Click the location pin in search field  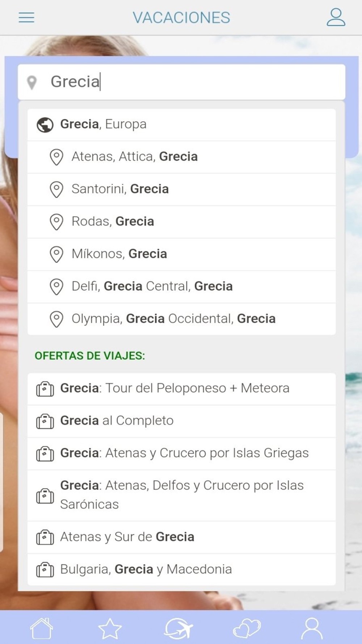pyautogui.click(x=32, y=82)
